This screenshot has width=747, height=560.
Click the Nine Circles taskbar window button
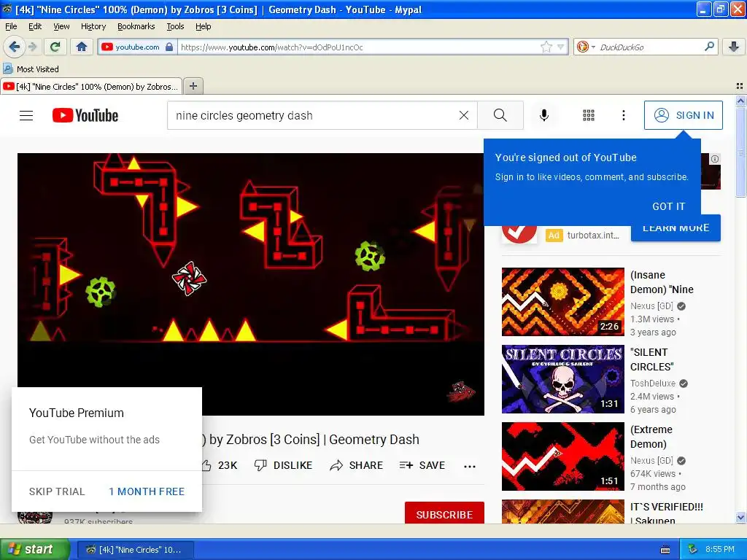[135, 550]
